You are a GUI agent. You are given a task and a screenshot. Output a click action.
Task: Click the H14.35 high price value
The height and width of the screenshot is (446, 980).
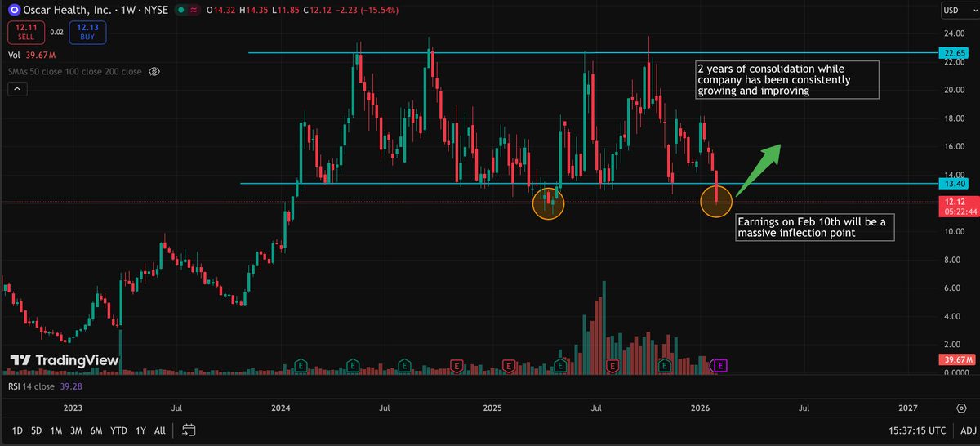pyautogui.click(x=252, y=10)
